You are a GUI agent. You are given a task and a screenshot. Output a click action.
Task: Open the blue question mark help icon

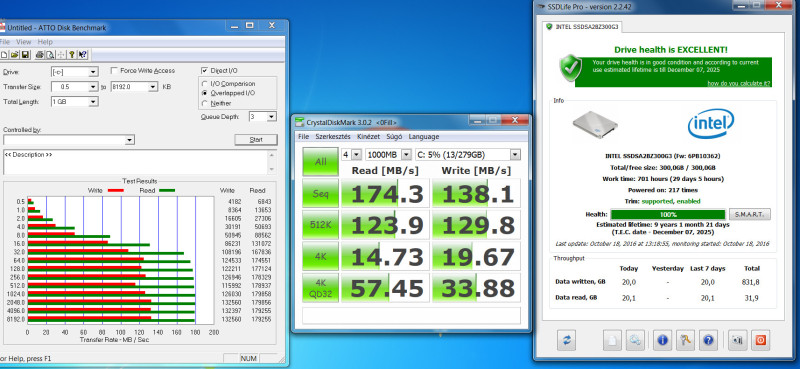(708, 340)
